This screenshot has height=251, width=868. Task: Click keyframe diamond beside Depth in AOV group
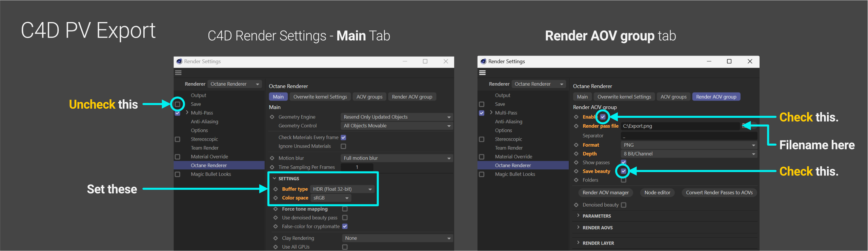click(x=576, y=154)
